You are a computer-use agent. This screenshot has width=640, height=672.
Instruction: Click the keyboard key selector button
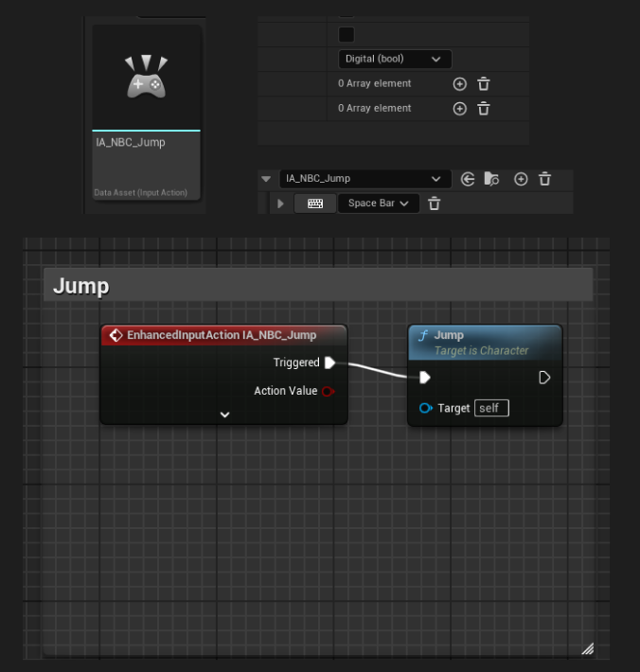[x=315, y=203]
